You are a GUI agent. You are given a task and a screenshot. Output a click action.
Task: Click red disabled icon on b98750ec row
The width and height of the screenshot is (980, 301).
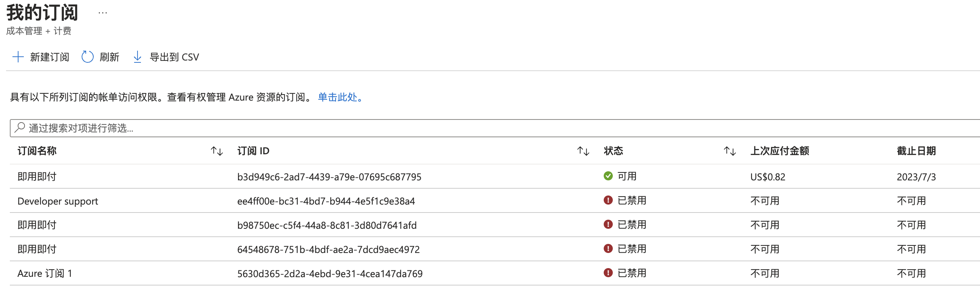click(x=608, y=224)
